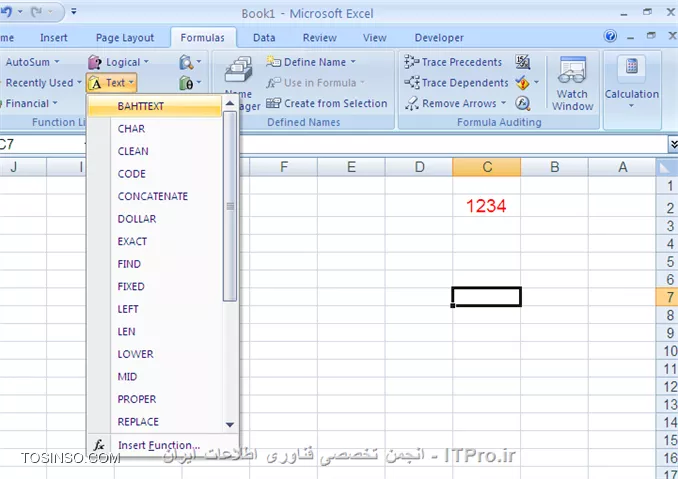Switch to the Review tab
The height and width of the screenshot is (479, 678).
coord(320,38)
